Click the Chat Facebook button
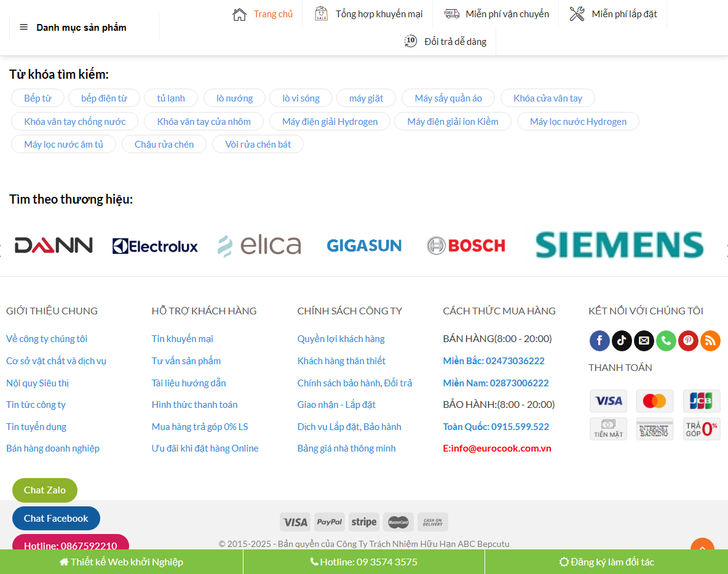Image resolution: width=728 pixels, height=574 pixels. [56, 519]
